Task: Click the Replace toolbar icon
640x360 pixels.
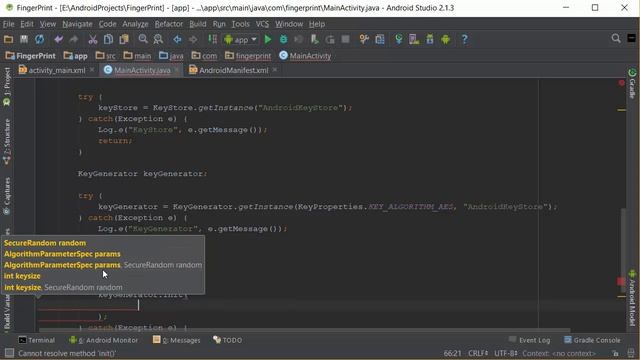Action: click(158, 39)
